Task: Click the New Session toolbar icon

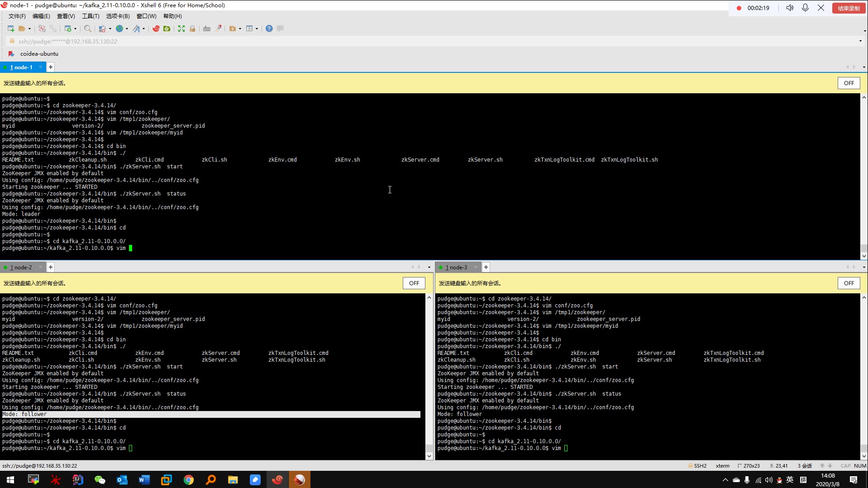Action: tap(11, 29)
